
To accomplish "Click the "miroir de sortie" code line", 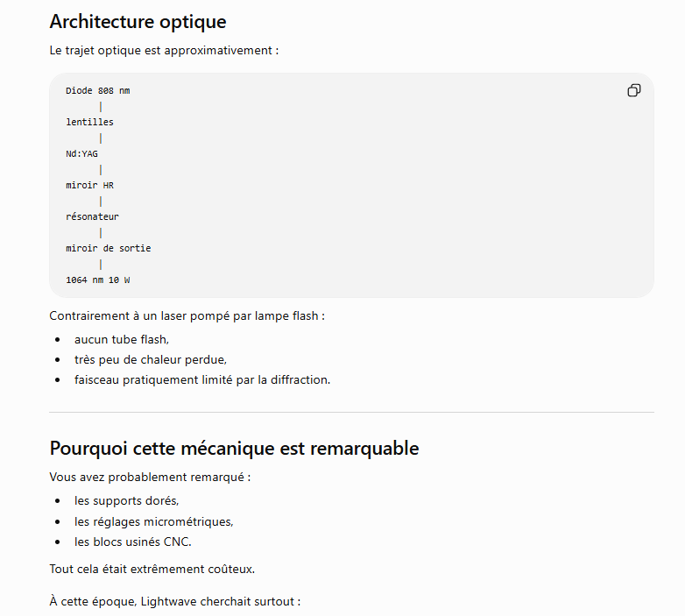I will (109, 248).
